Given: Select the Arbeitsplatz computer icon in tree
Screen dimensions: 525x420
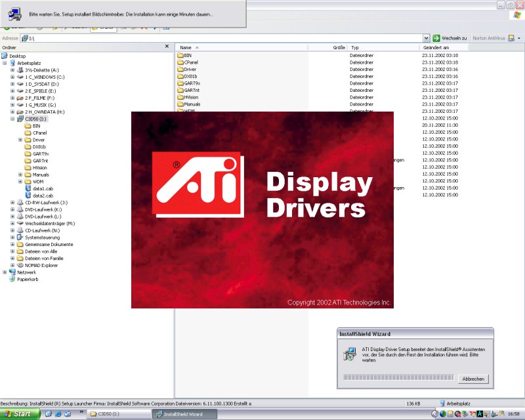Looking at the screenshot, I should click(x=12, y=63).
